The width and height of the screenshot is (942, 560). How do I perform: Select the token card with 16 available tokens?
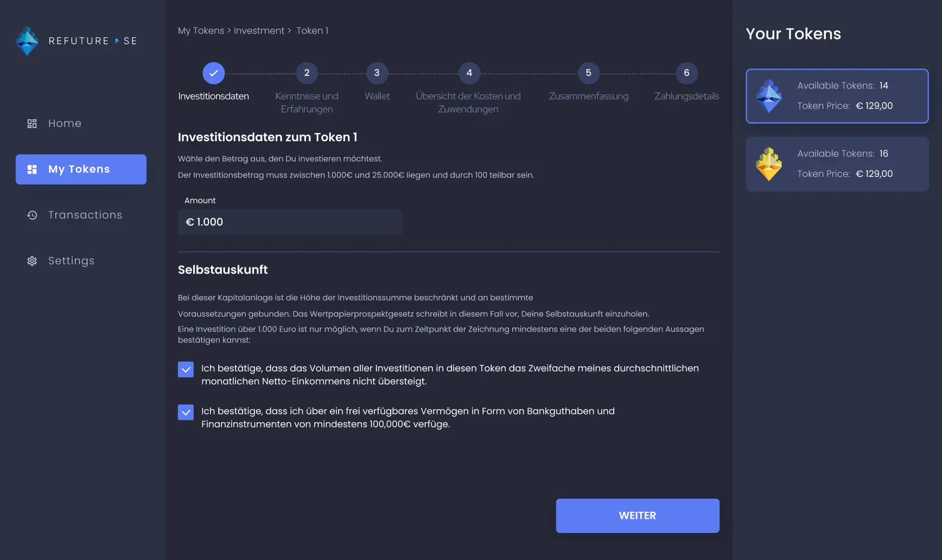837,164
